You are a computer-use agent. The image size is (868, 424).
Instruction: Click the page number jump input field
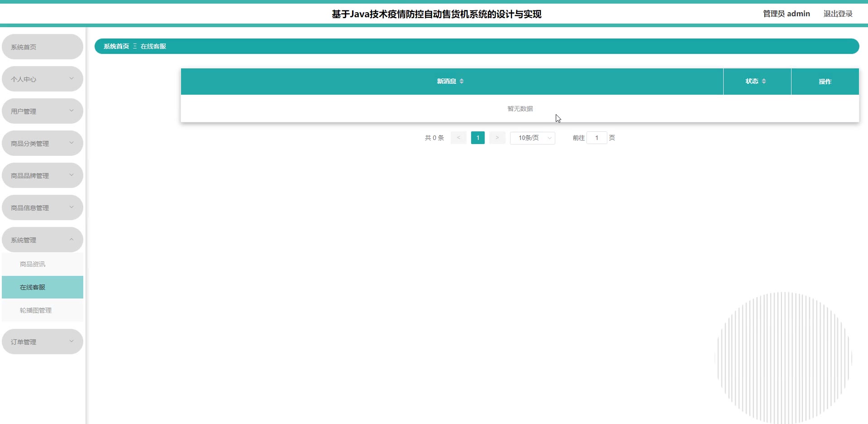[597, 138]
